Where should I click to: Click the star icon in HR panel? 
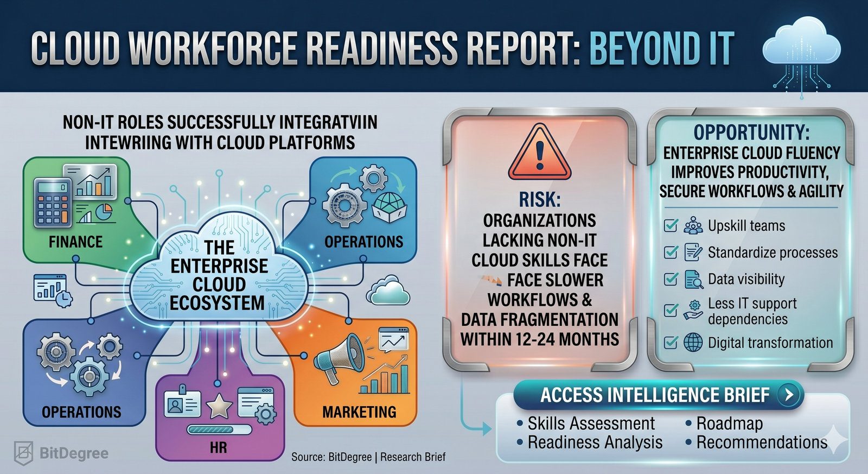[219, 406]
